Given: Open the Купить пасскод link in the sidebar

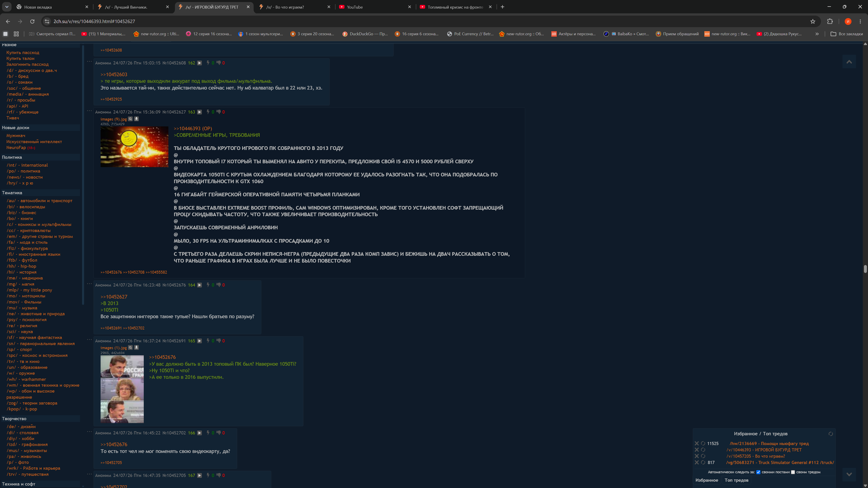Looking at the screenshot, I should click(x=23, y=52).
